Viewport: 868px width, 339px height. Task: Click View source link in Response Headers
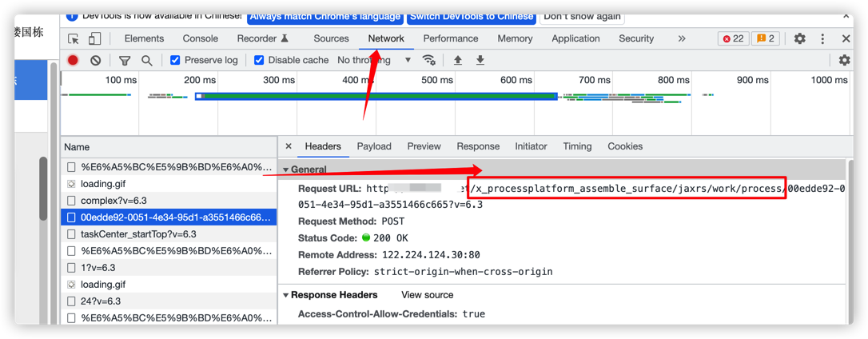427,295
